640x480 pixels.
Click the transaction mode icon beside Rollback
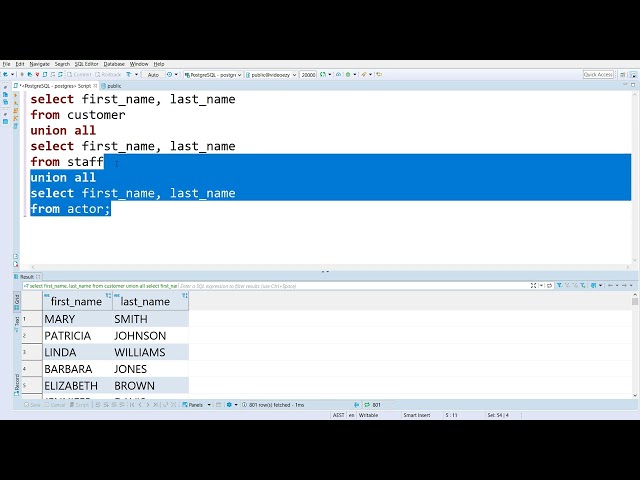(129, 74)
